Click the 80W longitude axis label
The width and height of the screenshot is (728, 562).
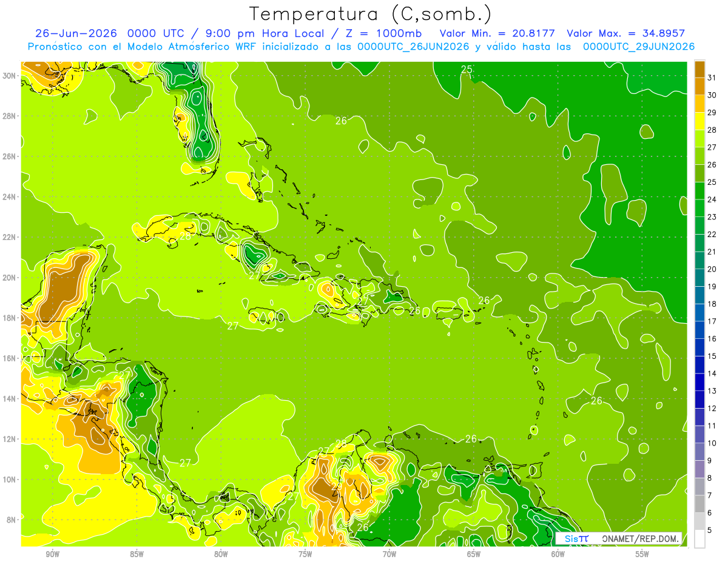(x=221, y=554)
